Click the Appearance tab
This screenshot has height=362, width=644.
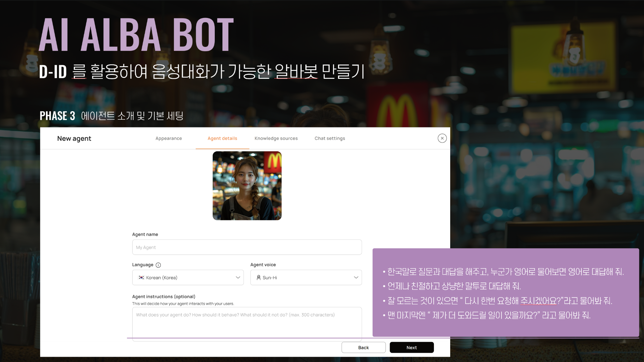coord(168,138)
